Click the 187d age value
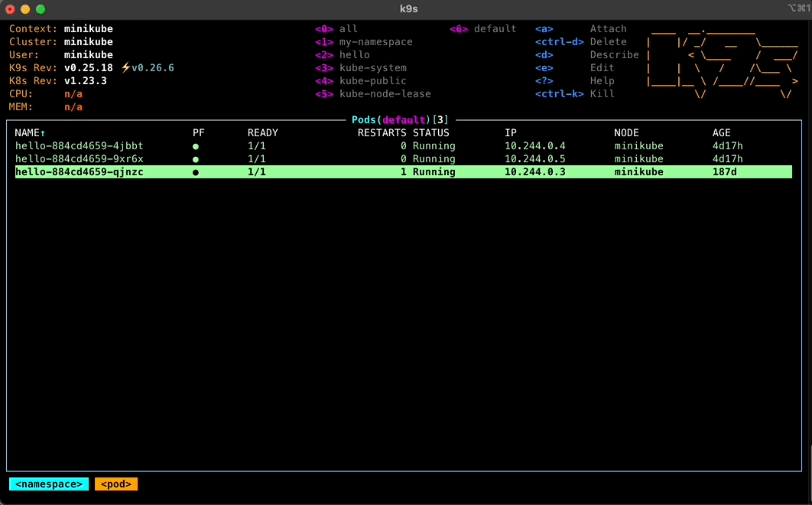This screenshot has width=812, height=505. click(725, 171)
